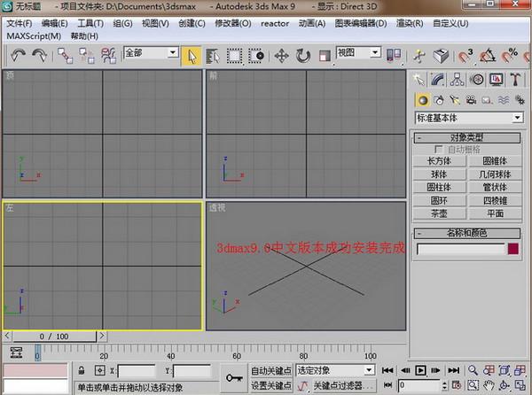Switch to Lights category icon
The image size is (532, 395).
[x=455, y=100]
